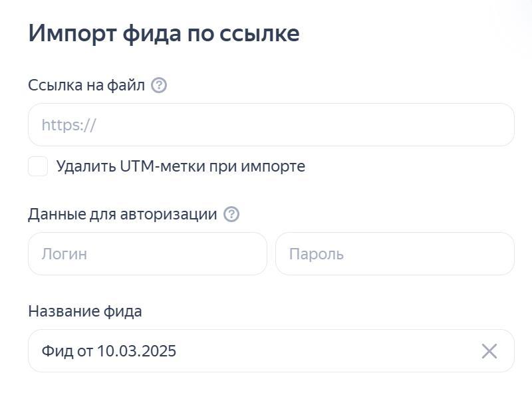This screenshot has width=532, height=397.
Task: Click the date "10.03.2025" in the feed name
Action: pos(136,351)
